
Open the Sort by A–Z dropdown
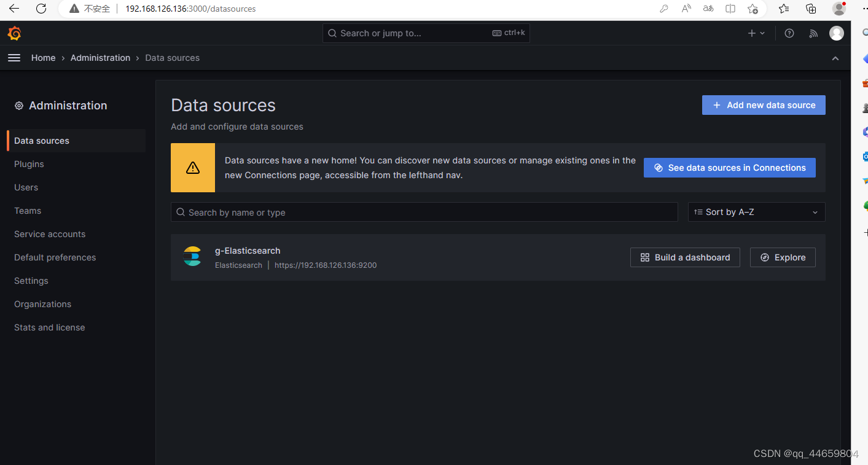[x=756, y=212]
